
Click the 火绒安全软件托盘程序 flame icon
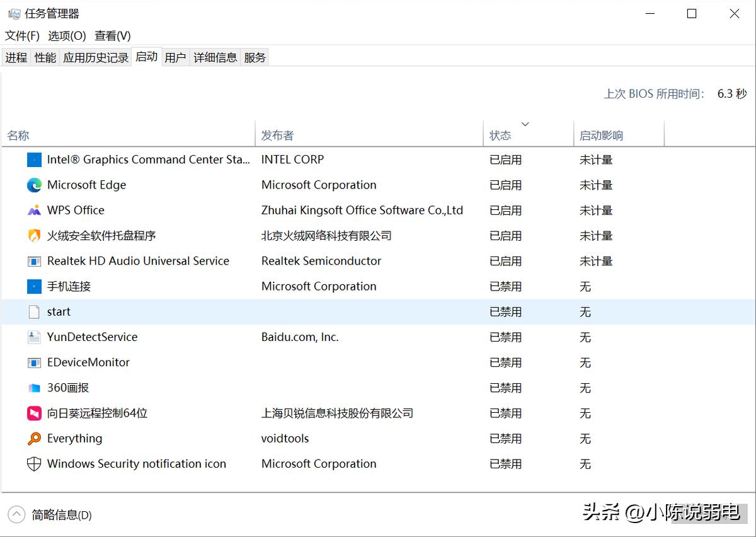[33, 235]
